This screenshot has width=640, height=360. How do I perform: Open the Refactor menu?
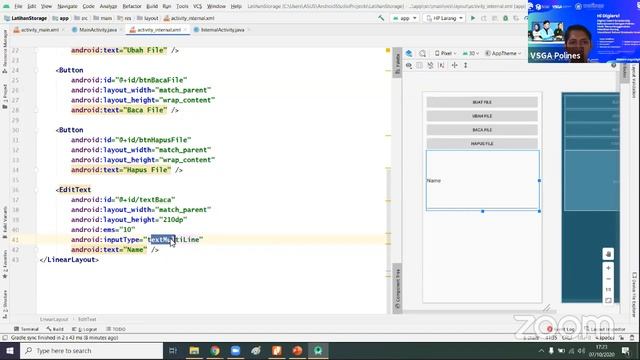pos(132,6)
